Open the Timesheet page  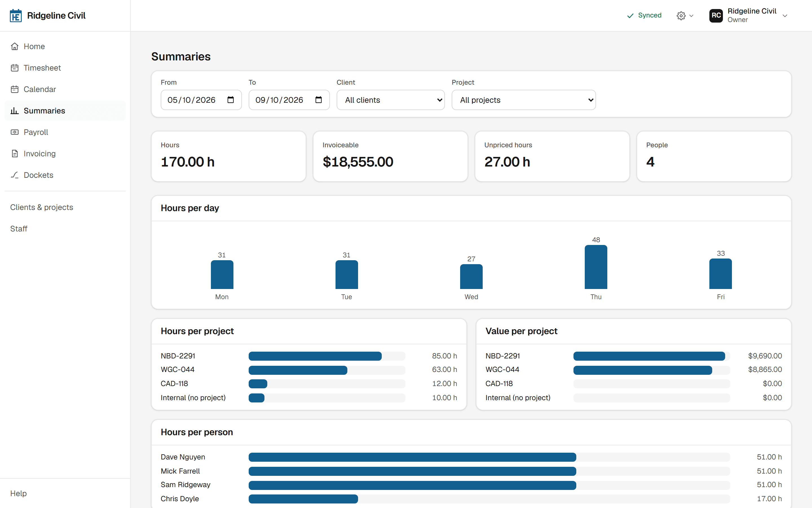click(65, 68)
